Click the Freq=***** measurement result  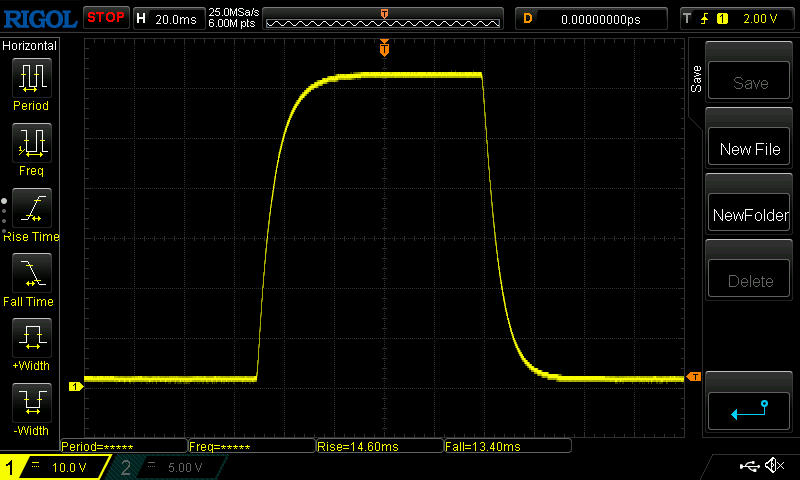click(x=251, y=446)
